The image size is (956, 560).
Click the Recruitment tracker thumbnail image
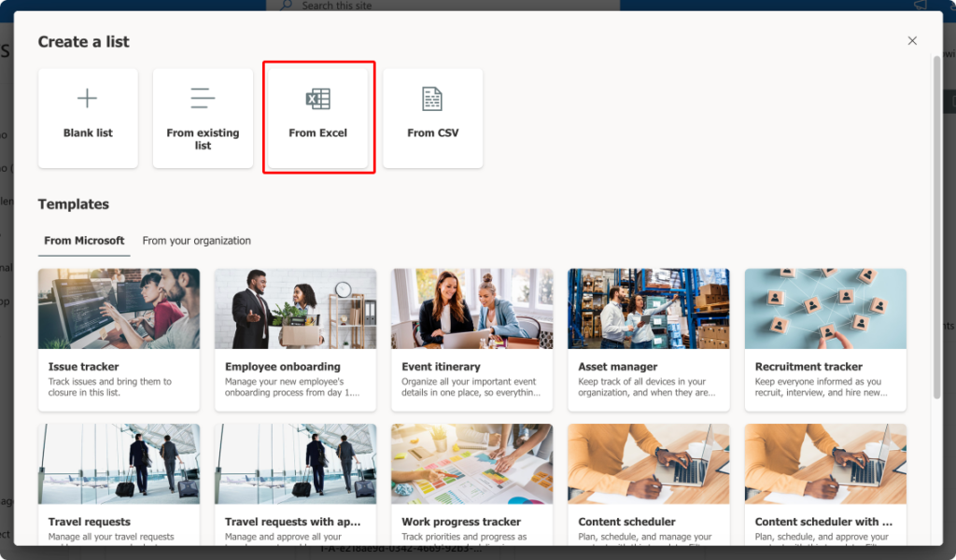point(824,308)
